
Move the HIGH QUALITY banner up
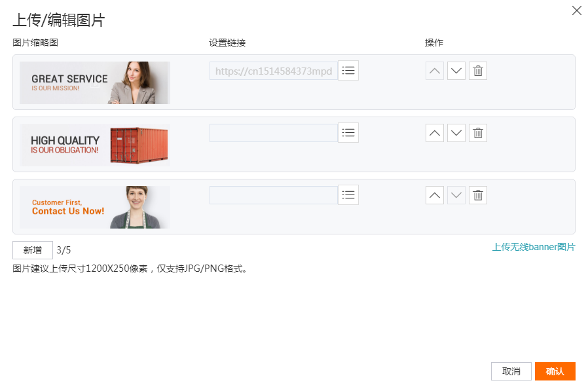(434, 132)
